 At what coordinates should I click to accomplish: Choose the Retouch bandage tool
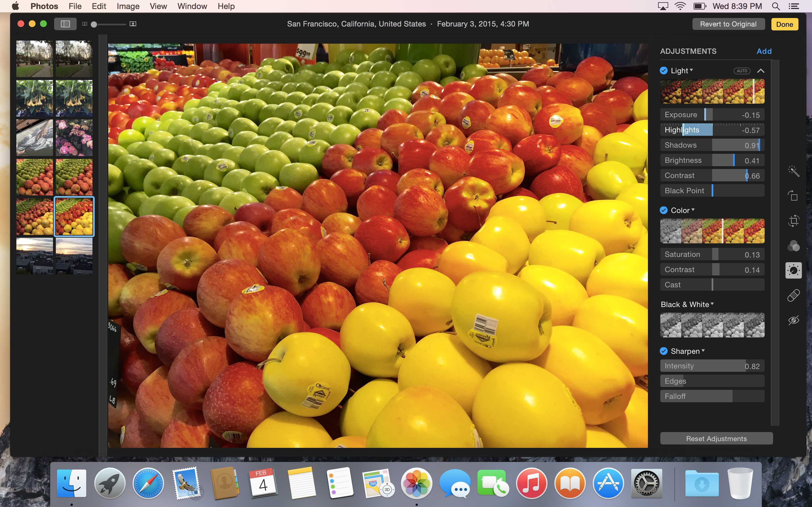click(x=794, y=295)
